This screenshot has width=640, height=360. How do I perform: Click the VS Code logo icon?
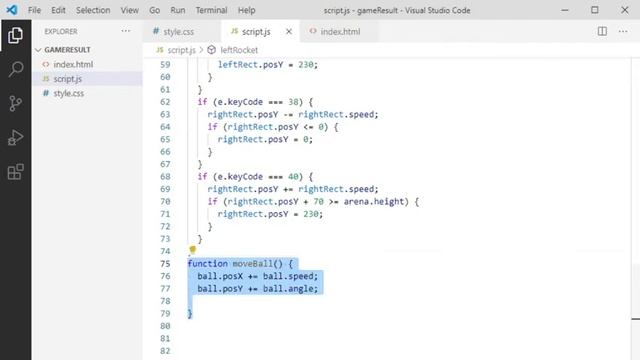point(12,10)
